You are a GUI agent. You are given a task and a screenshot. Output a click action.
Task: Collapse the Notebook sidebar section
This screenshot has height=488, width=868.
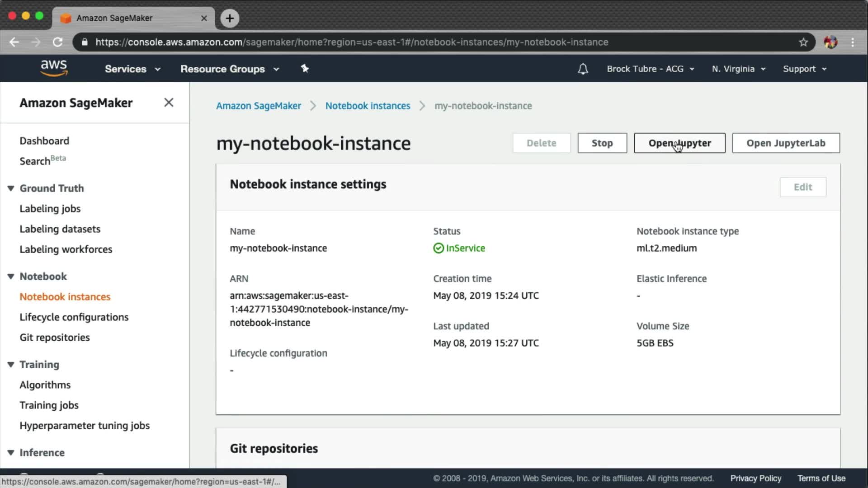pos(11,276)
